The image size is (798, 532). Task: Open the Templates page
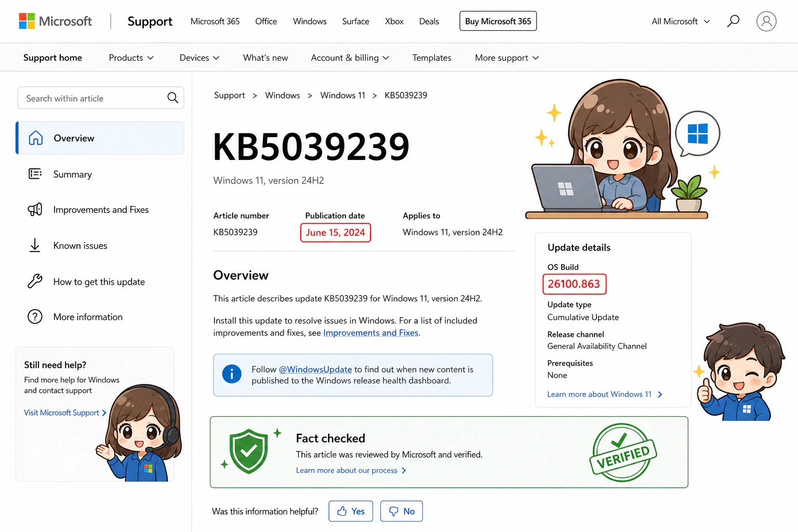432,58
